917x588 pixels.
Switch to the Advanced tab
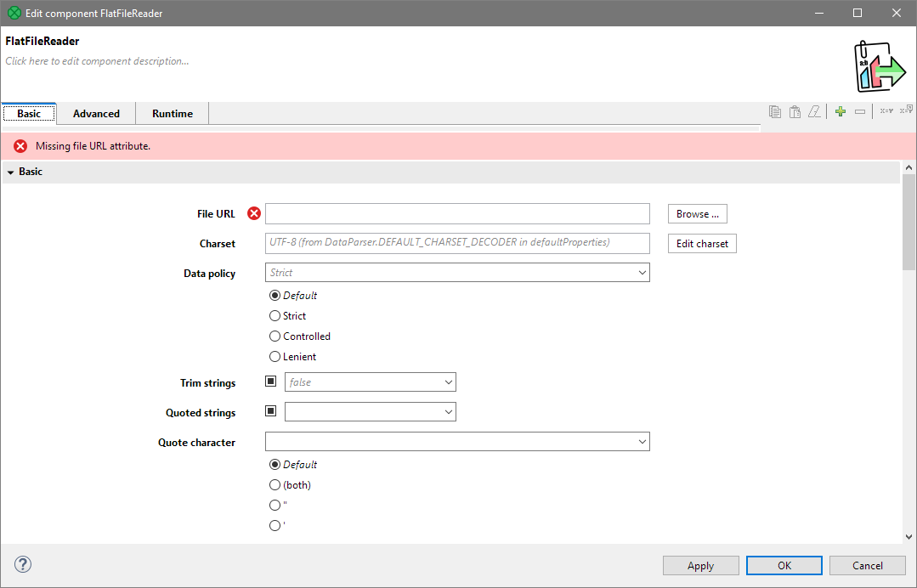96,114
